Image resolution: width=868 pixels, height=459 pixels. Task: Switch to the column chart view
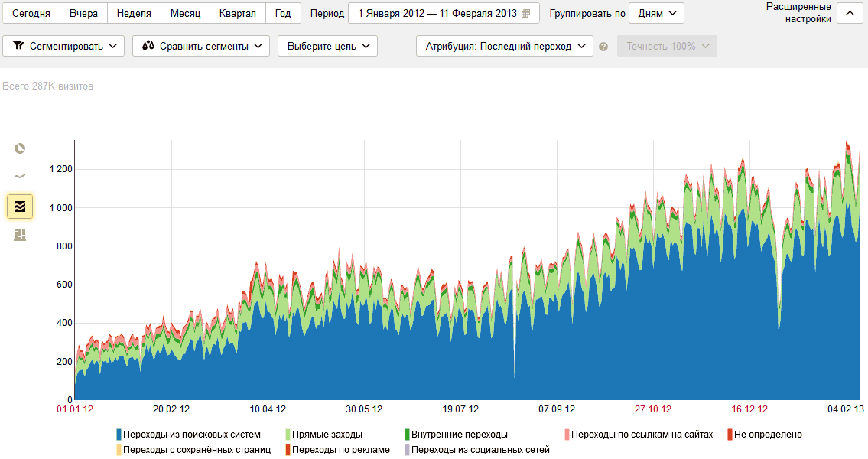point(19,235)
